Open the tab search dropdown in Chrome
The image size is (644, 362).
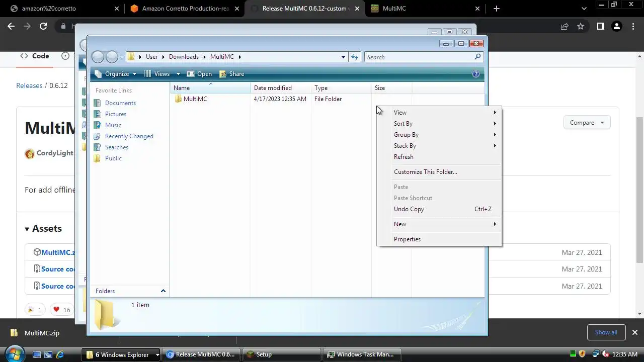(584, 9)
